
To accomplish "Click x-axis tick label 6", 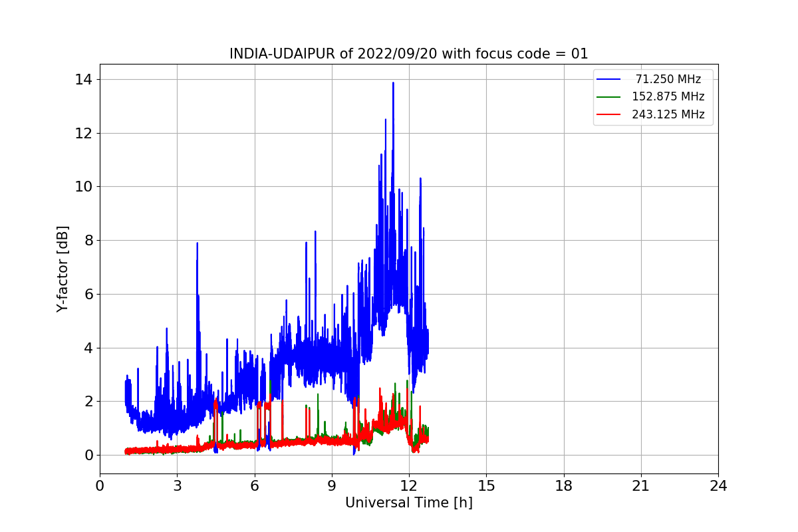I will pyautogui.click(x=254, y=486).
